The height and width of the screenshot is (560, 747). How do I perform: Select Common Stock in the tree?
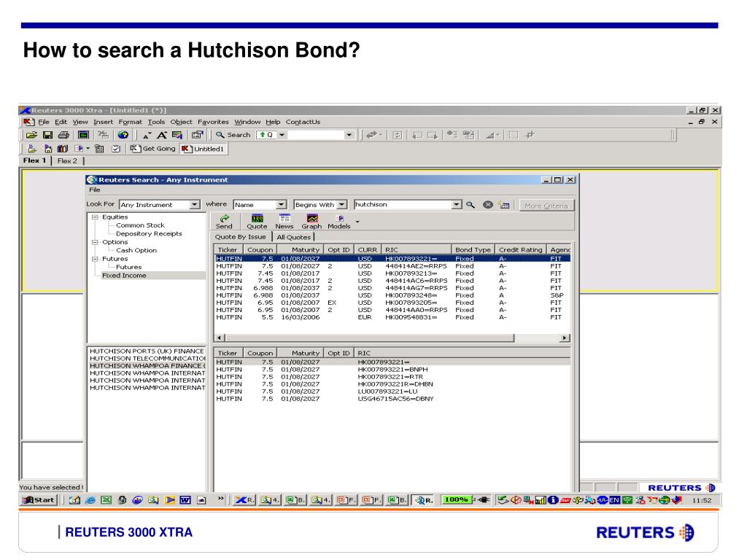click(140, 225)
